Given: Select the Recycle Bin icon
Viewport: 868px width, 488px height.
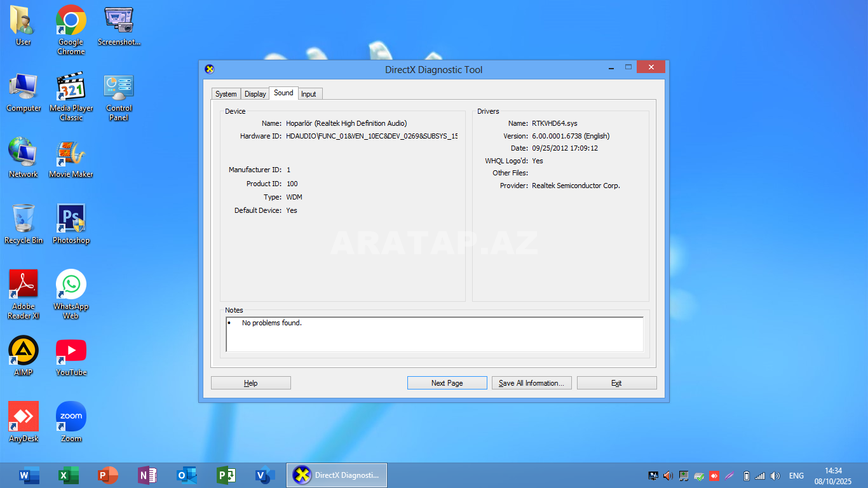Looking at the screenshot, I should pyautogui.click(x=24, y=224).
